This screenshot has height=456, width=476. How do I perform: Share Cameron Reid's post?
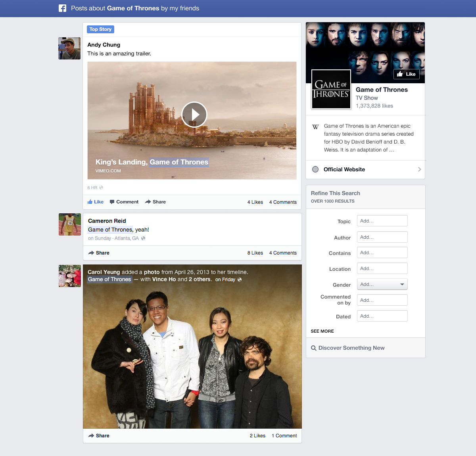[x=99, y=253]
